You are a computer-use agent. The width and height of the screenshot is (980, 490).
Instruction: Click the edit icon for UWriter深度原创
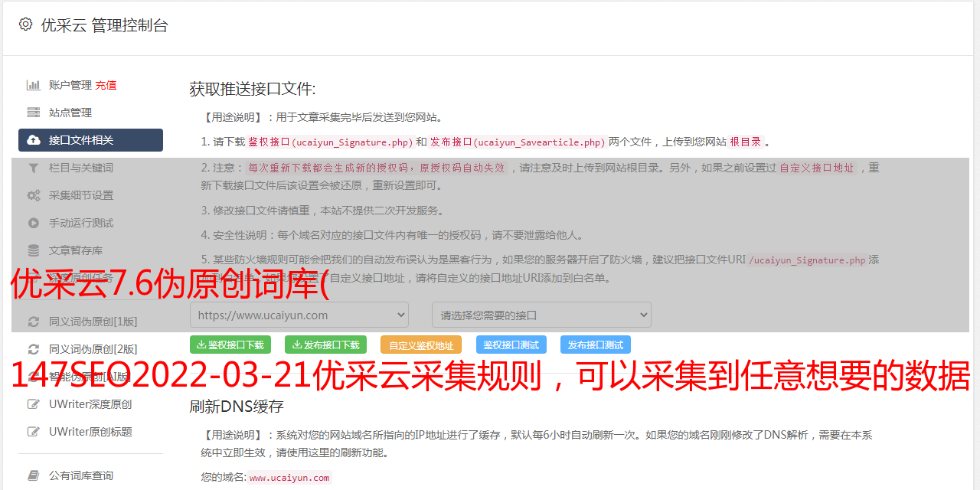click(34, 404)
